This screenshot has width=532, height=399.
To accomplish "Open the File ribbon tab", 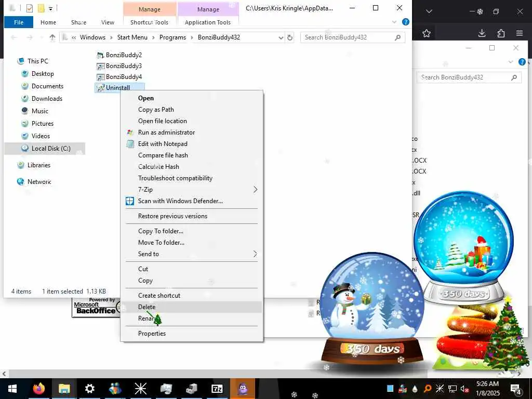I will (x=19, y=22).
